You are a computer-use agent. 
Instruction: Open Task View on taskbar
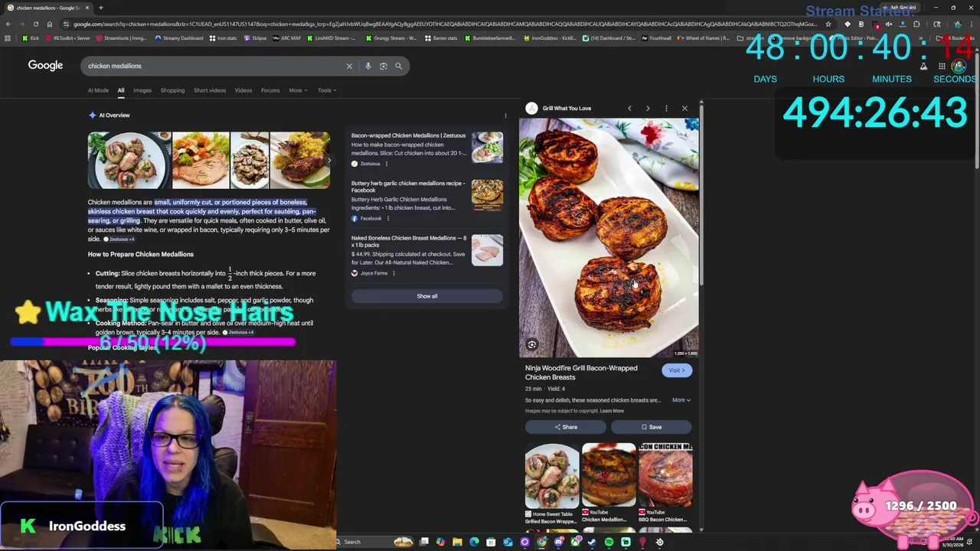coord(423,542)
